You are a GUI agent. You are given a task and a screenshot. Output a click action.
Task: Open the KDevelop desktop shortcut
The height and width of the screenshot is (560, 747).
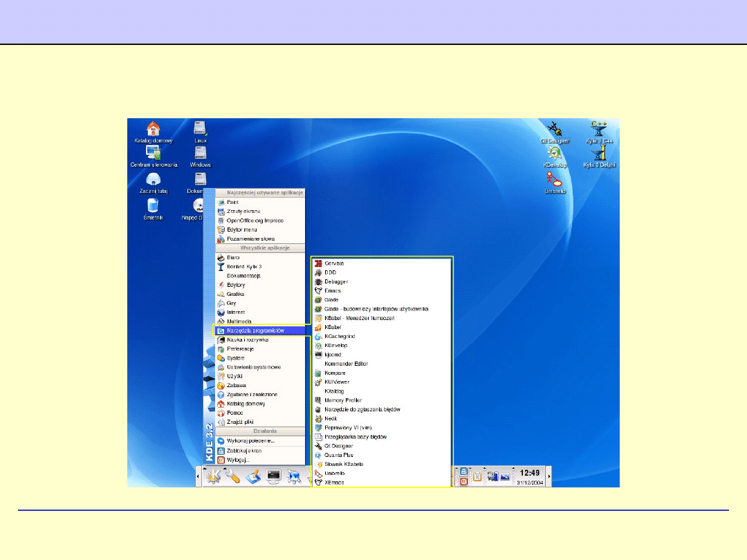[554, 155]
